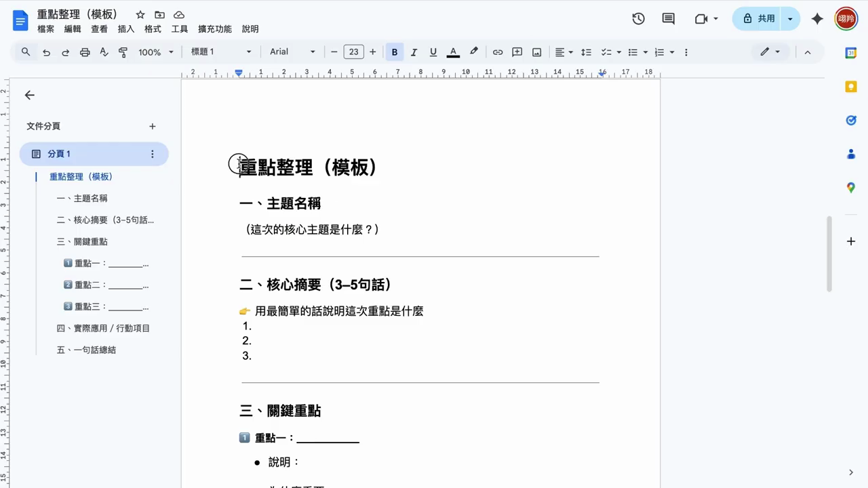Open the 查看 menu
Image resolution: width=868 pixels, height=488 pixels.
pos(100,29)
